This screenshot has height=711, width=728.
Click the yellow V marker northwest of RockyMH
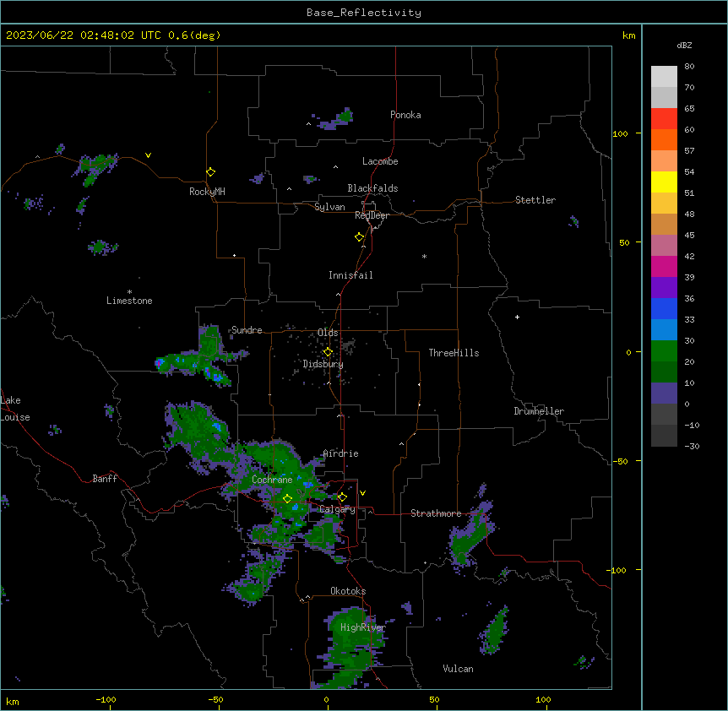(x=148, y=155)
